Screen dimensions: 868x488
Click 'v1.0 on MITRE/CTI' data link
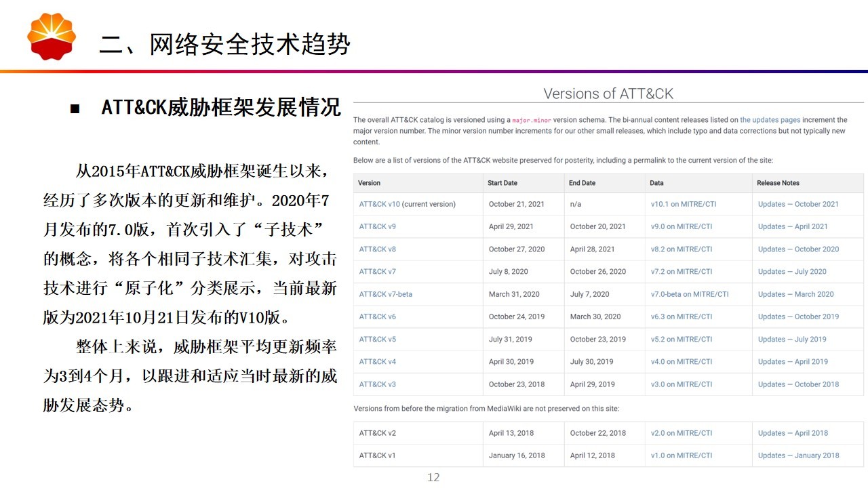682,455
